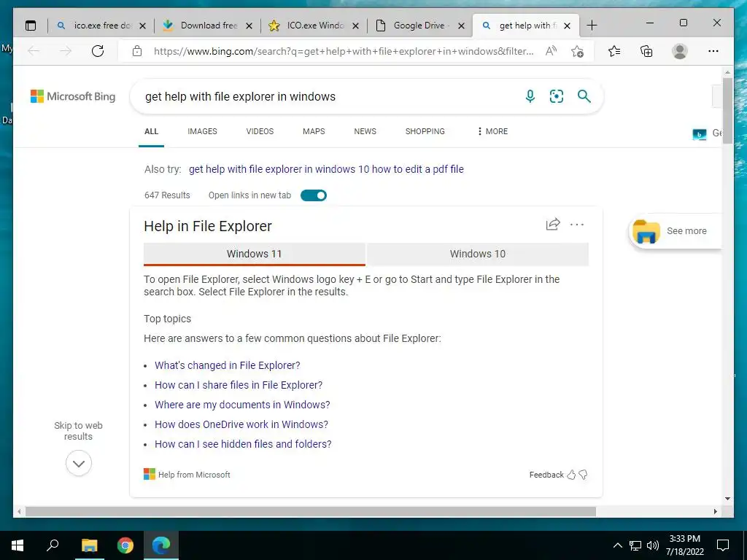Open 'How can I share files' link
This screenshot has width=747, height=560.
coord(239,385)
